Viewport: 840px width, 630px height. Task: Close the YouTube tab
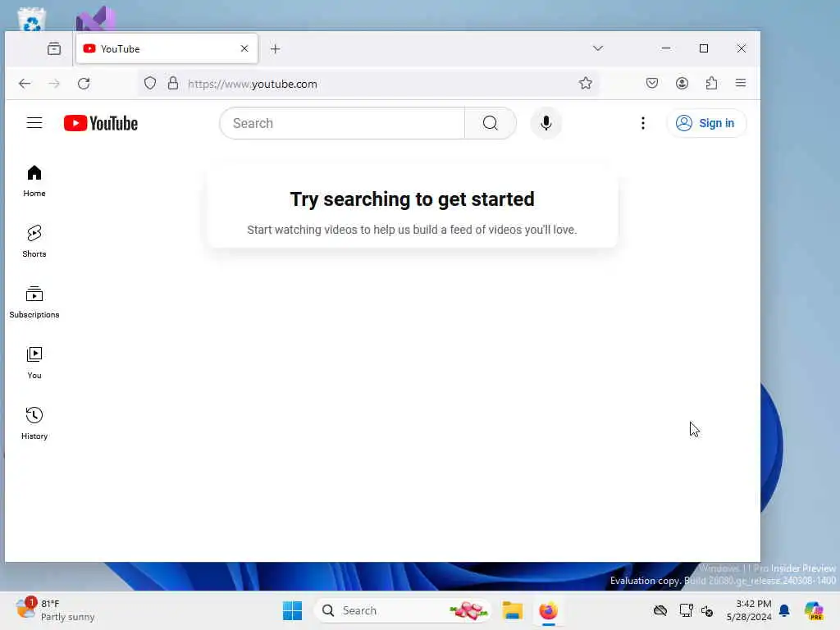[x=244, y=48]
